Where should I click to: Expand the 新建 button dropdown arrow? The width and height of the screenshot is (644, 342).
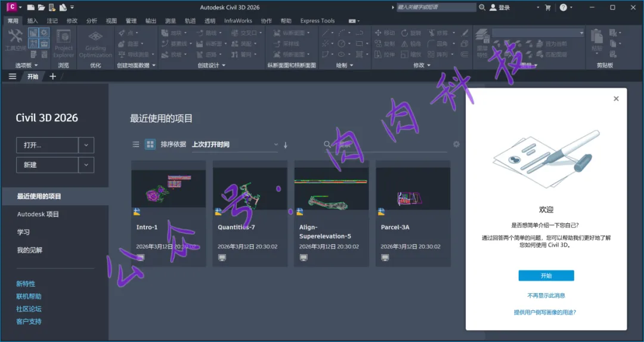tap(86, 165)
